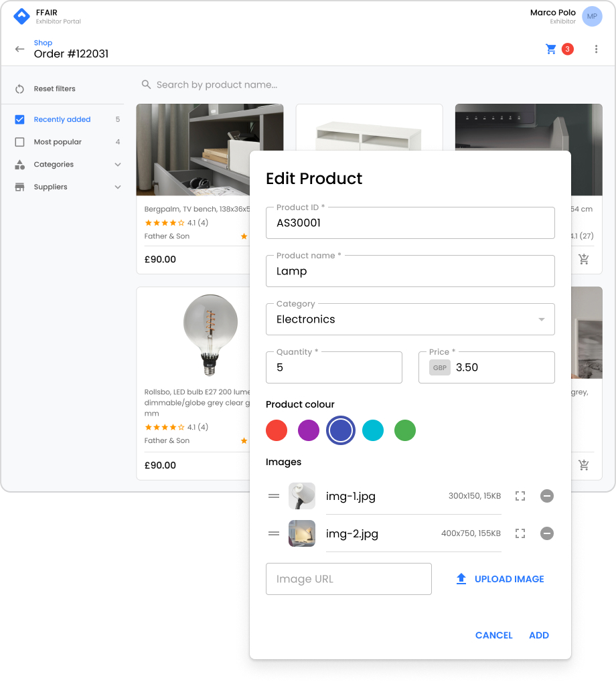Open the TV bench product image

tap(193, 150)
